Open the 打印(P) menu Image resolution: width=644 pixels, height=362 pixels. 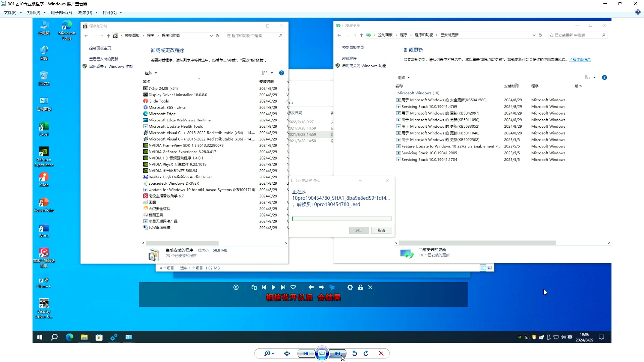[x=34, y=12]
